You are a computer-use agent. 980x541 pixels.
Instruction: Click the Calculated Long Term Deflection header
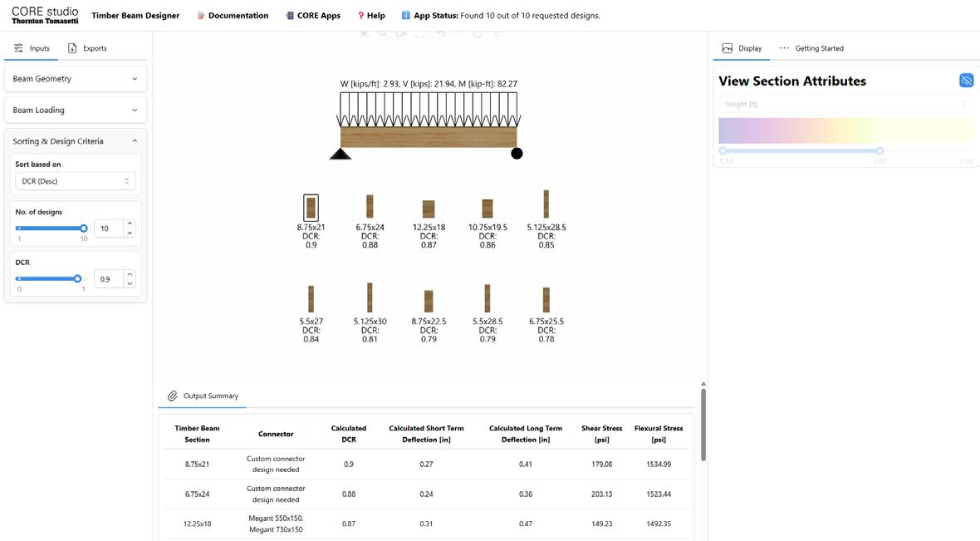tap(526, 434)
